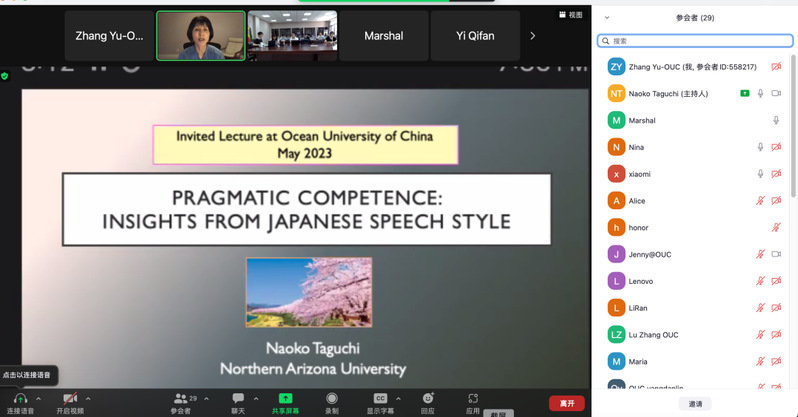Show next video thumbnails with right arrow
This screenshot has width=798, height=417.
(x=532, y=36)
